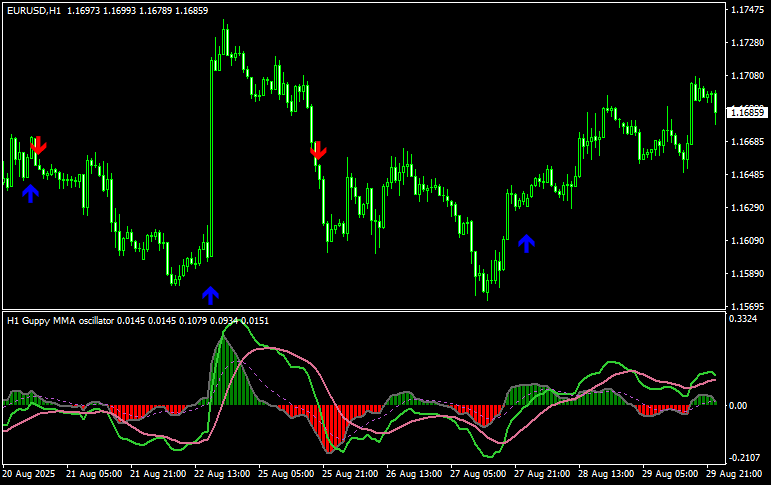Image resolution: width=771 pixels, height=485 pixels.
Task: Select the red down arrow near 25 Aug 21:00
Action: click(x=318, y=151)
